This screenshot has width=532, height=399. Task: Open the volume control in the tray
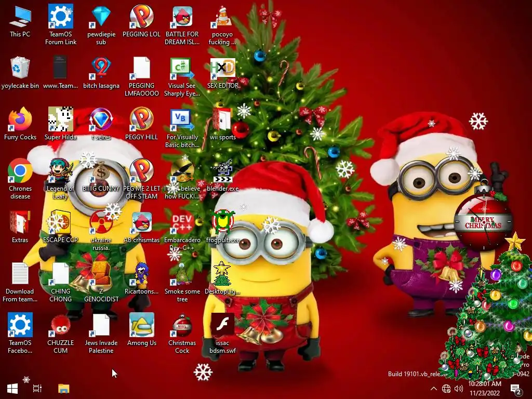click(458, 389)
